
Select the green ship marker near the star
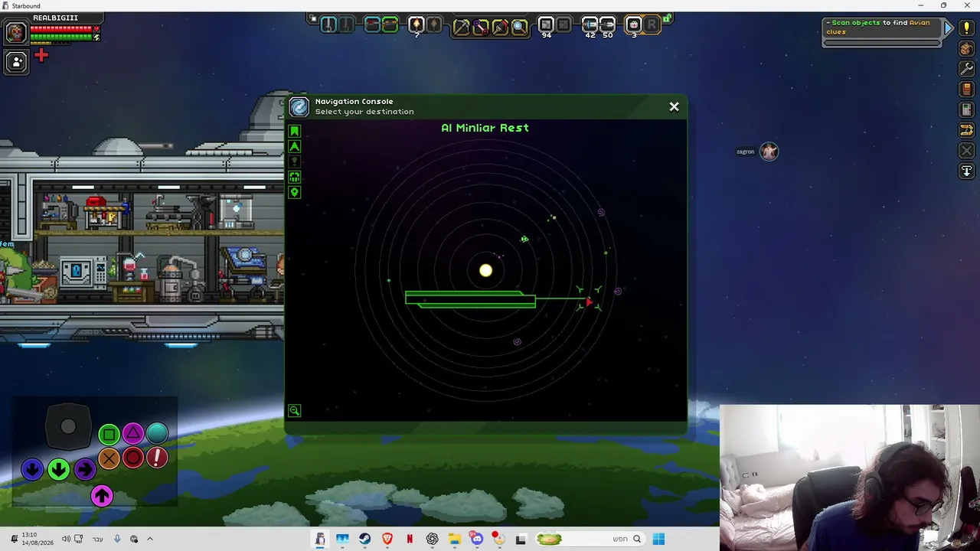524,240
